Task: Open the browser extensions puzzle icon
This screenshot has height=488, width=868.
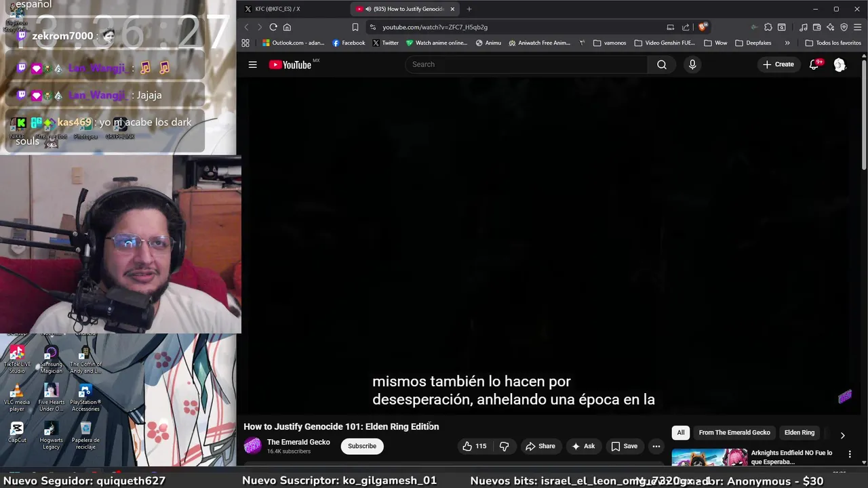Action: (x=768, y=27)
